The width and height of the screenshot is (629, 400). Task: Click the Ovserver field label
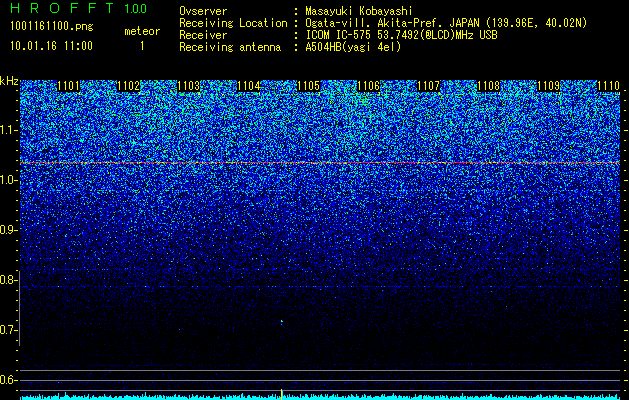pyautogui.click(x=203, y=11)
